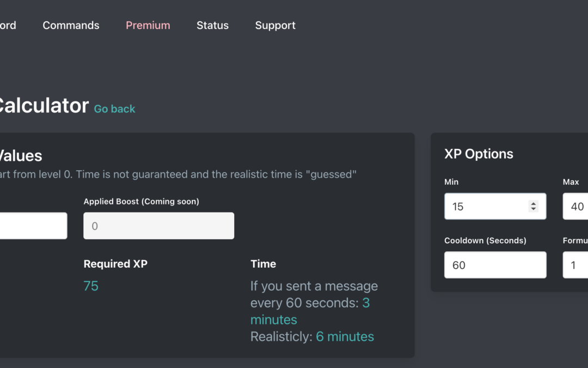Viewport: 588px width, 368px height.
Task: Click the up arrow on the Min stepper
Action: [x=534, y=203]
